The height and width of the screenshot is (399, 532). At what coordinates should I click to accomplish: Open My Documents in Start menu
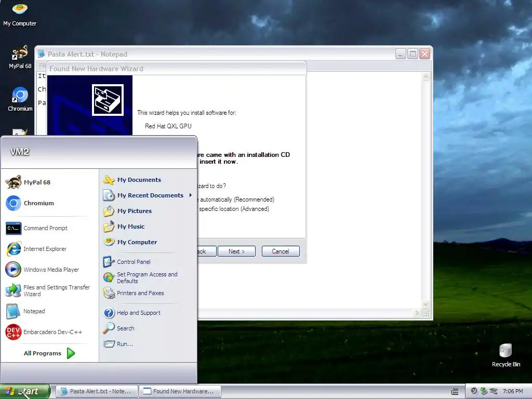coord(148,180)
